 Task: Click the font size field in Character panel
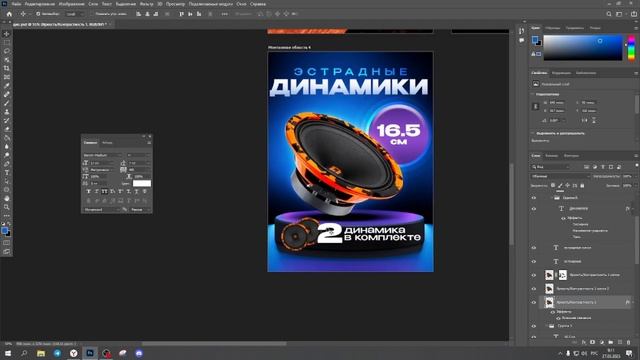click(x=100, y=162)
